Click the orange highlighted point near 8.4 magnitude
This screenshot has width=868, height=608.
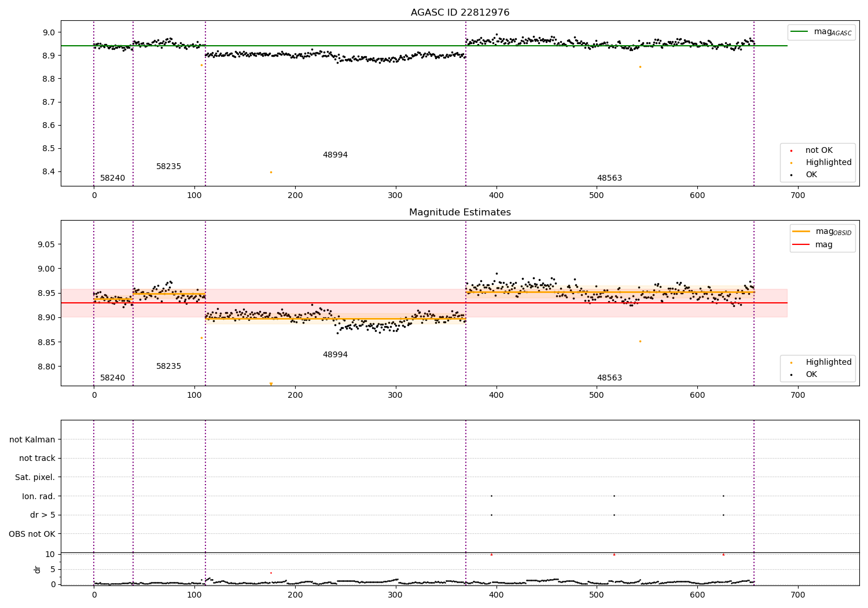click(271, 172)
